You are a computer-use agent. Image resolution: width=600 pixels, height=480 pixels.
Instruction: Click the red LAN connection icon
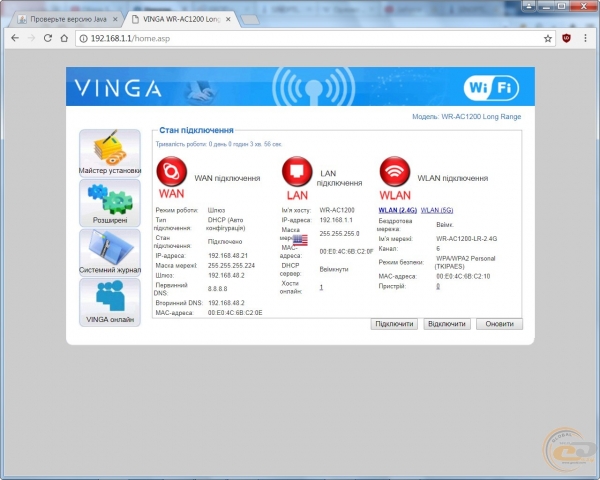[297, 171]
